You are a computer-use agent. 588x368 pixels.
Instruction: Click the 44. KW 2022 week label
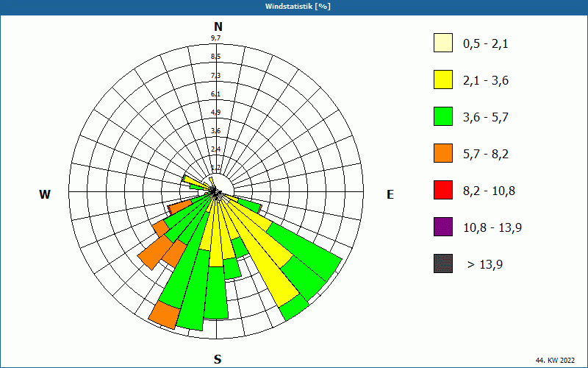(555, 360)
